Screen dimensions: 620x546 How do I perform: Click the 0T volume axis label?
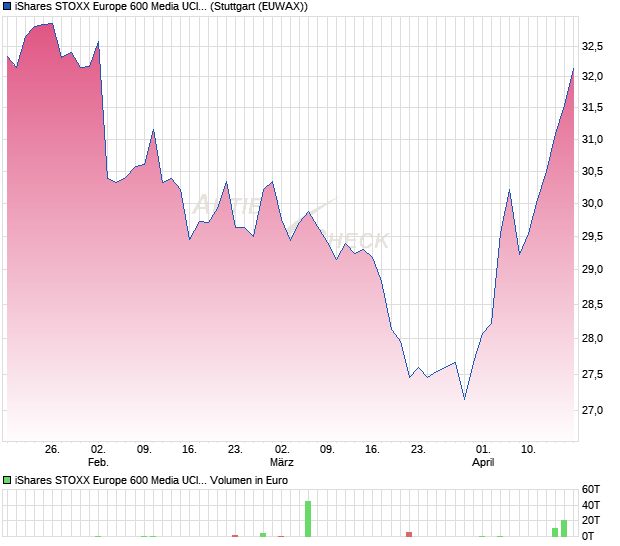click(588, 536)
